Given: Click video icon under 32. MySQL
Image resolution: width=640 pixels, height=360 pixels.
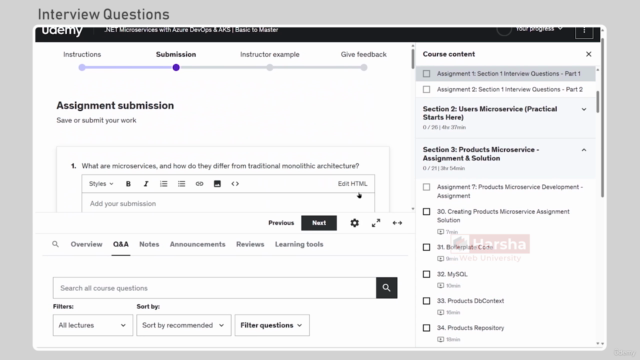Looking at the screenshot, I should [x=440, y=285].
